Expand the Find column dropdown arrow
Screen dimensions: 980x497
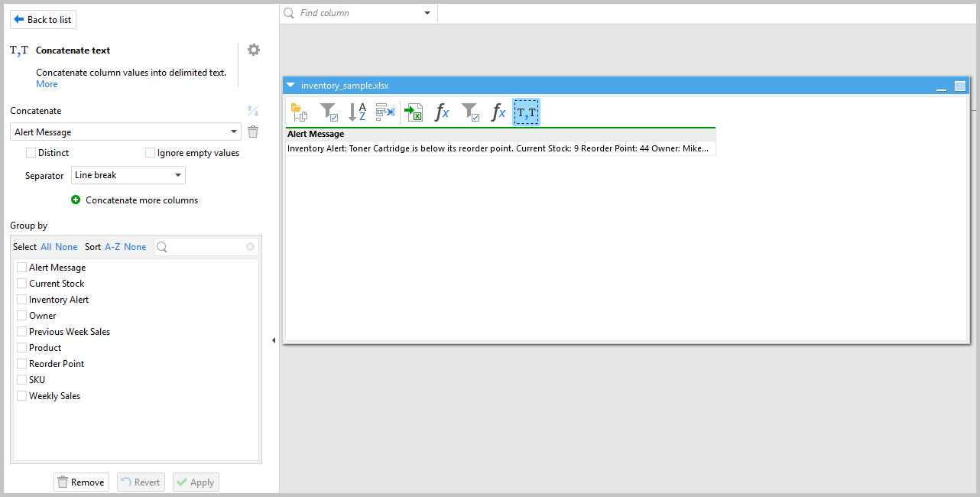coord(427,13)
